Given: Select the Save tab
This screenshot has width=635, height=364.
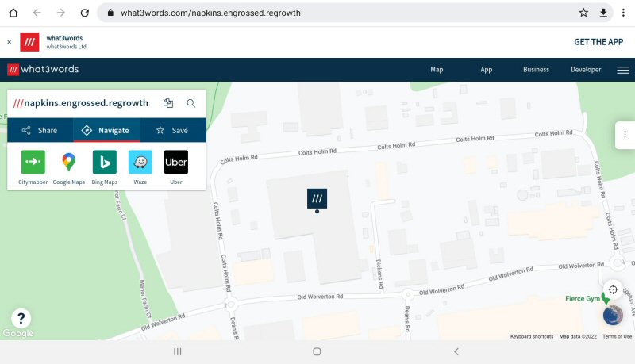Looking at the screenshot, I should [173, 130].
